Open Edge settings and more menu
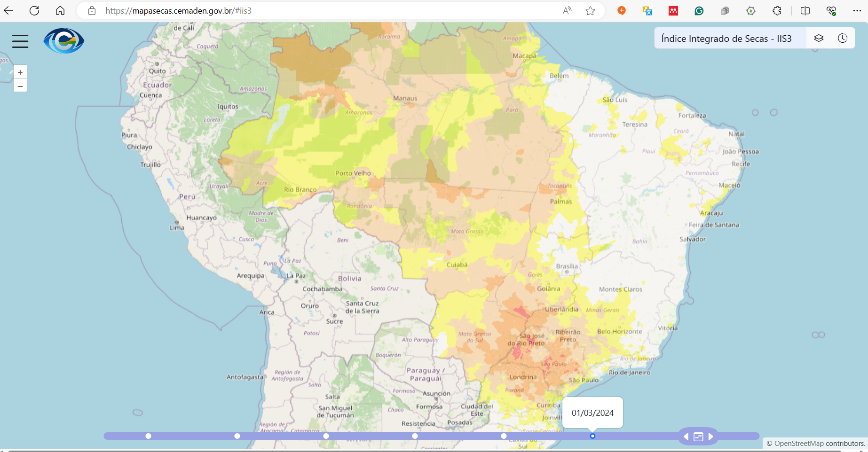This screenshot has height=452, width=868. (857, 11)
